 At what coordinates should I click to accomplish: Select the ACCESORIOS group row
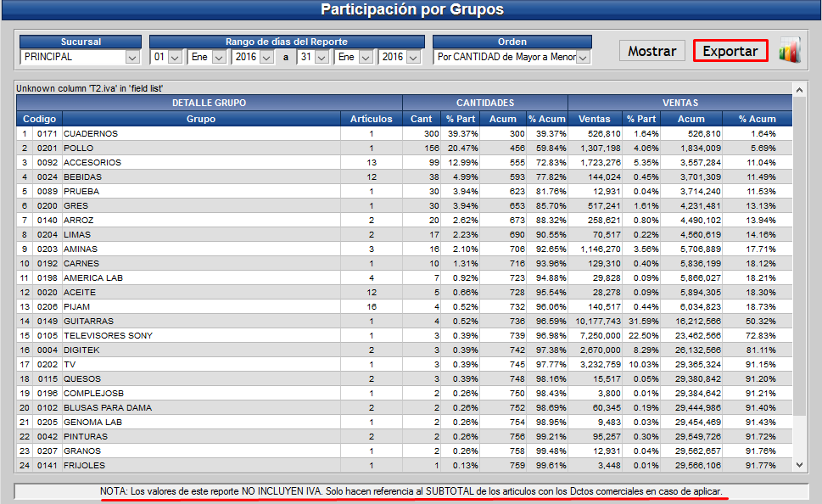coord(404,163)
